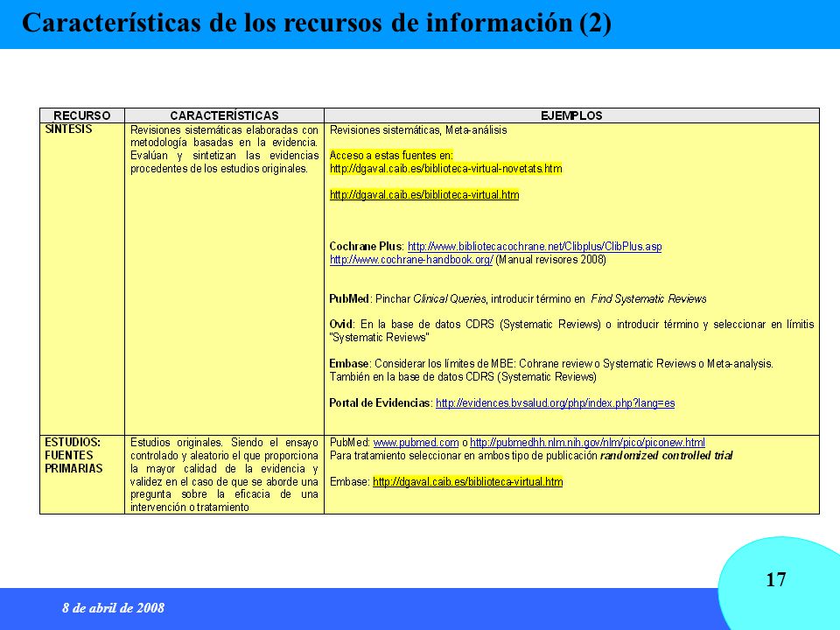Click 'Revisiones sistemáticas elaboradas con' paragraph
Viewport: 840px width, 630px height.
click(225, 149)
